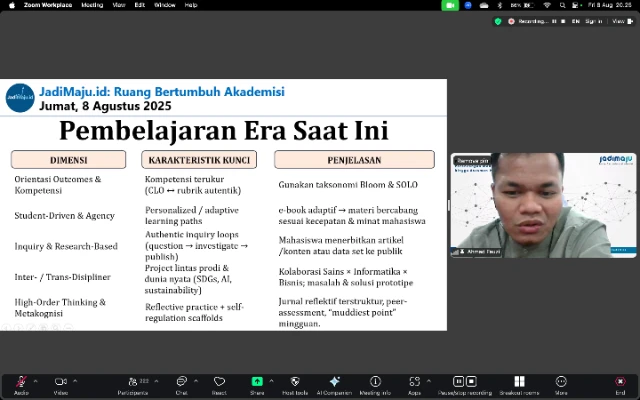Open the Zoom Workplace menu
This screenshot has height=400, width=640.
pos(48,5)
